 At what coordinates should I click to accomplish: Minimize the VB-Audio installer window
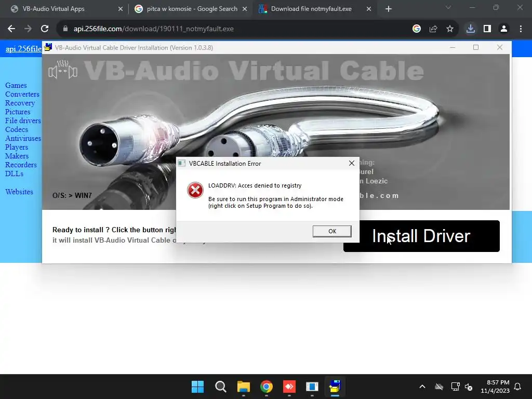(x=453, y=47)
